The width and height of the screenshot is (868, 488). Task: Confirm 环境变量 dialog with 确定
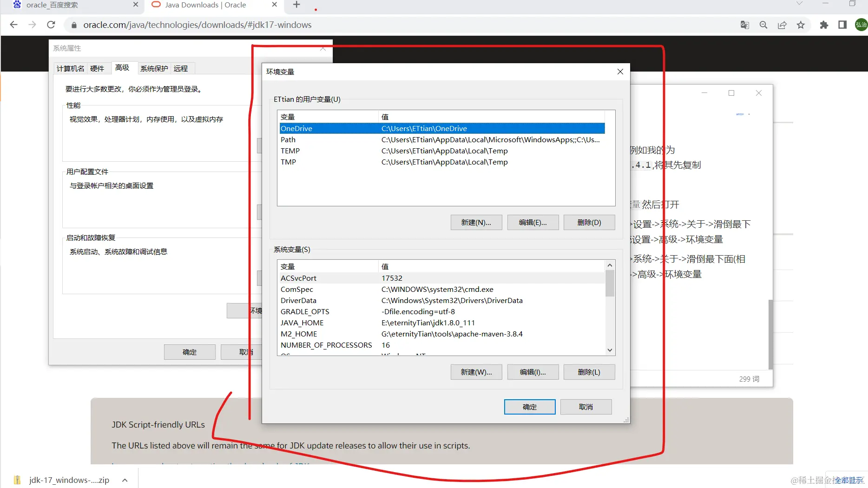click(530, 407)
